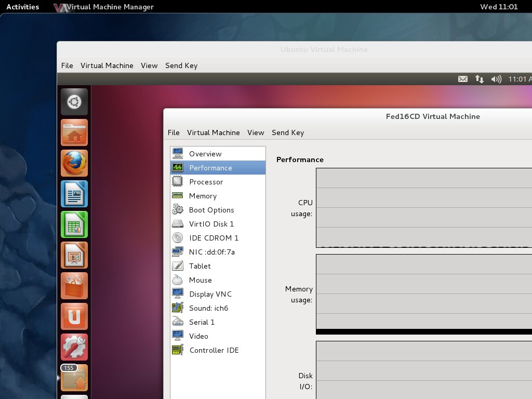Click the Memory RAM stick icon
This screenshot has width=532, height=399.
pos(178,195)
